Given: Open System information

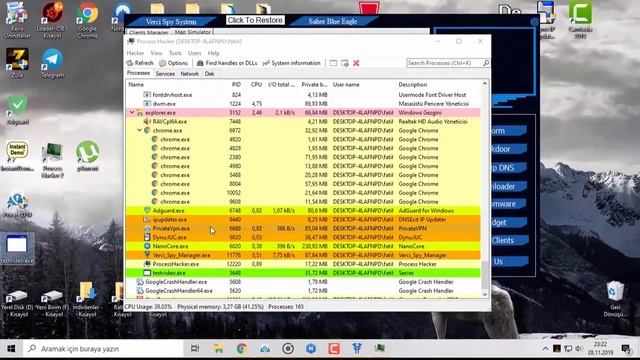Looking at the screenshot, I should pos(291,63).
